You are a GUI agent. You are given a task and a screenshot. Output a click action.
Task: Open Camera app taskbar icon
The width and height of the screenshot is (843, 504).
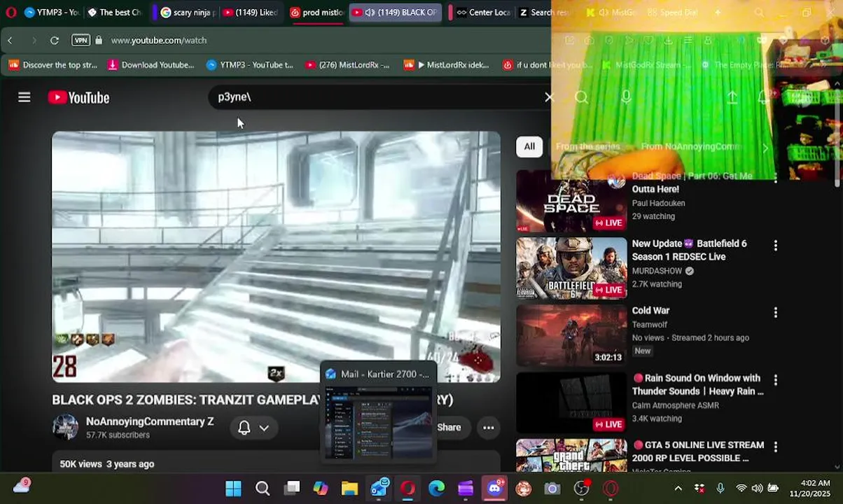pyautogui.click(x=552, y=488)
